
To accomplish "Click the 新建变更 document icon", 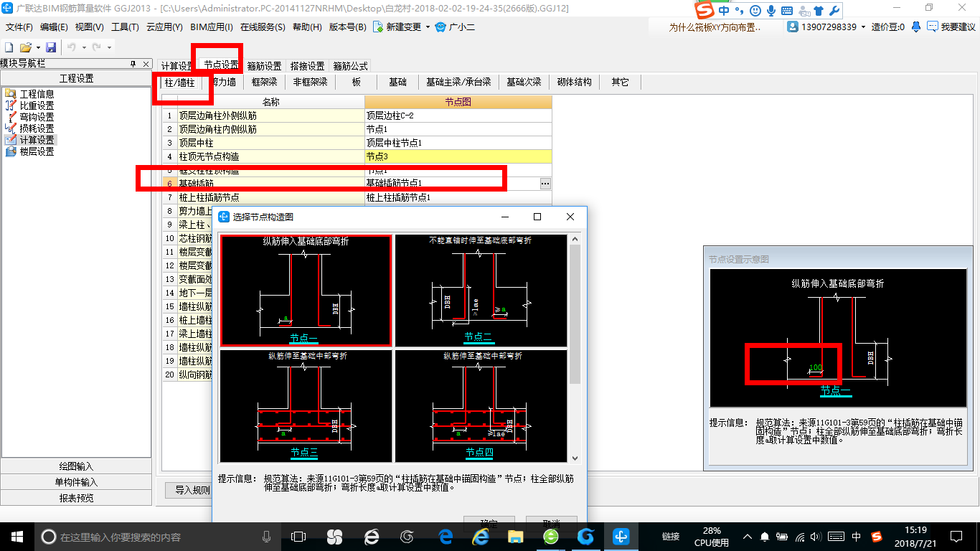I will pyautogui.click(x=377, y=27).
